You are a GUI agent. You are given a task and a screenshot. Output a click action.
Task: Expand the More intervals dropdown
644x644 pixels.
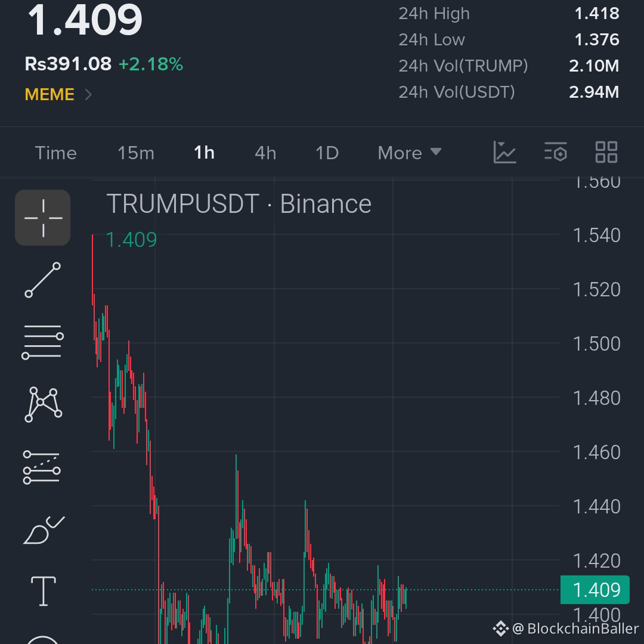pos(410,153)
